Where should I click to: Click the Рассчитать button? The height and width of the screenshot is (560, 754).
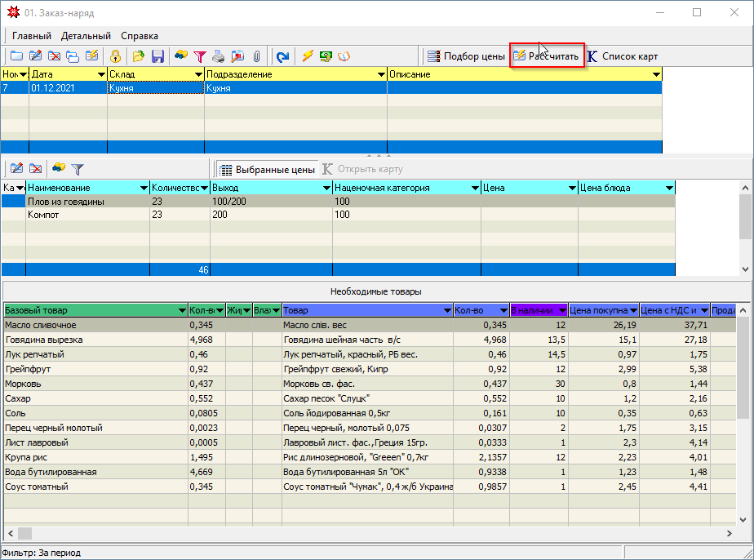click(x=547, y=56)
